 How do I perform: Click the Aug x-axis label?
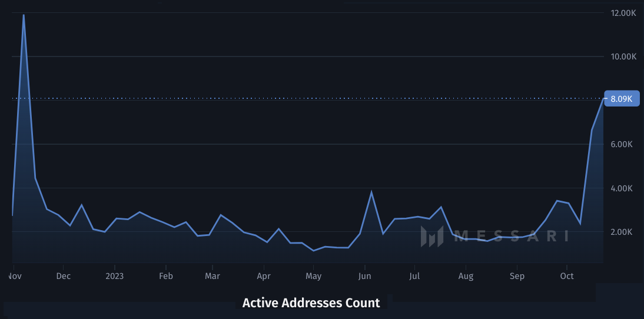[466, 275]
